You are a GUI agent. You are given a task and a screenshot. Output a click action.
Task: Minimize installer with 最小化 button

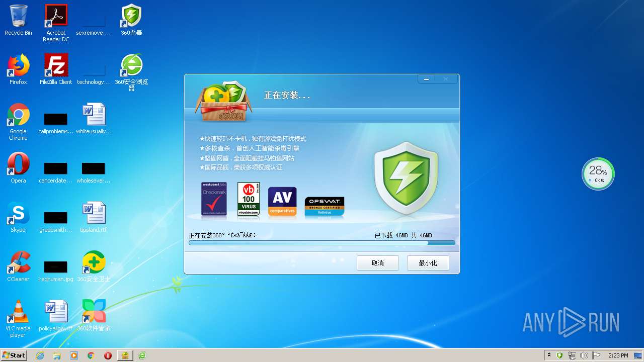pos(428,263)
